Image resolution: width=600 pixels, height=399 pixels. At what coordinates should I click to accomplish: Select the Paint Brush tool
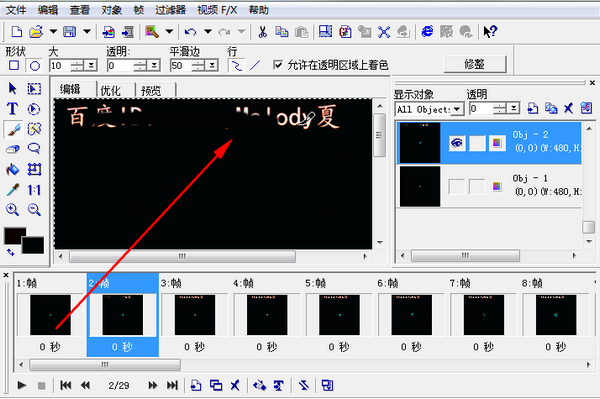13,129
